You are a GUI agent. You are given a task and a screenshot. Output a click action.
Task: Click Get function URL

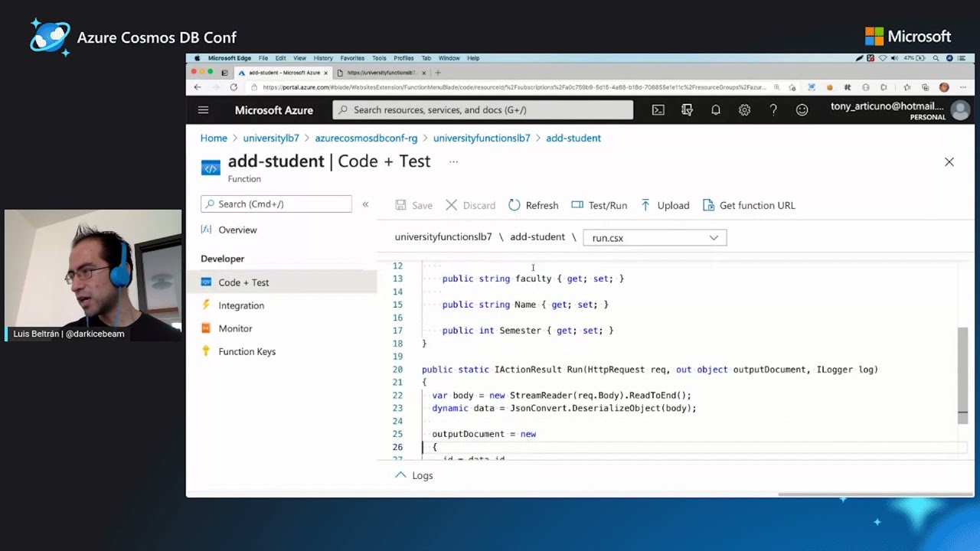point(749,205)
